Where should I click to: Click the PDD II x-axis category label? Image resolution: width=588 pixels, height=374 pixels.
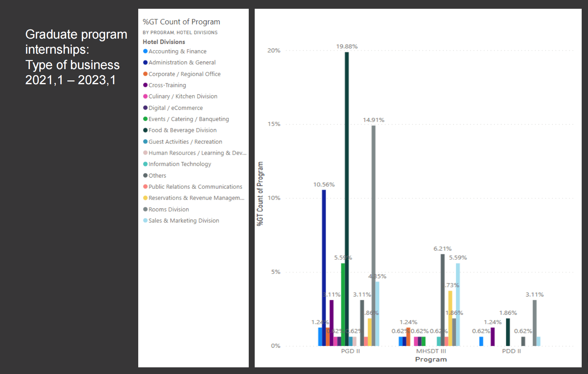pyautogui.click(x=511, y=351)
